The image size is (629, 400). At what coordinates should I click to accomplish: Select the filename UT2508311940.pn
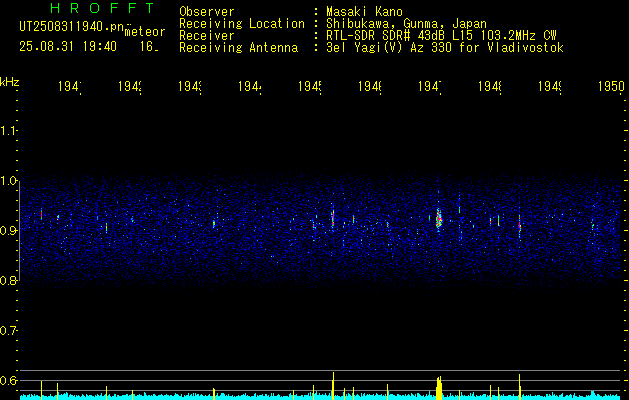(x=72, y=27)
